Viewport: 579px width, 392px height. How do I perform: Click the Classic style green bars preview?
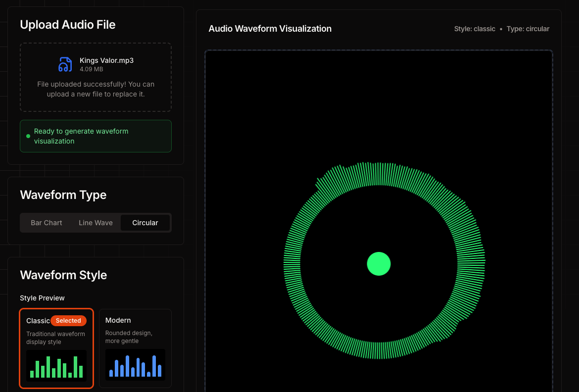tap(56, 366)
